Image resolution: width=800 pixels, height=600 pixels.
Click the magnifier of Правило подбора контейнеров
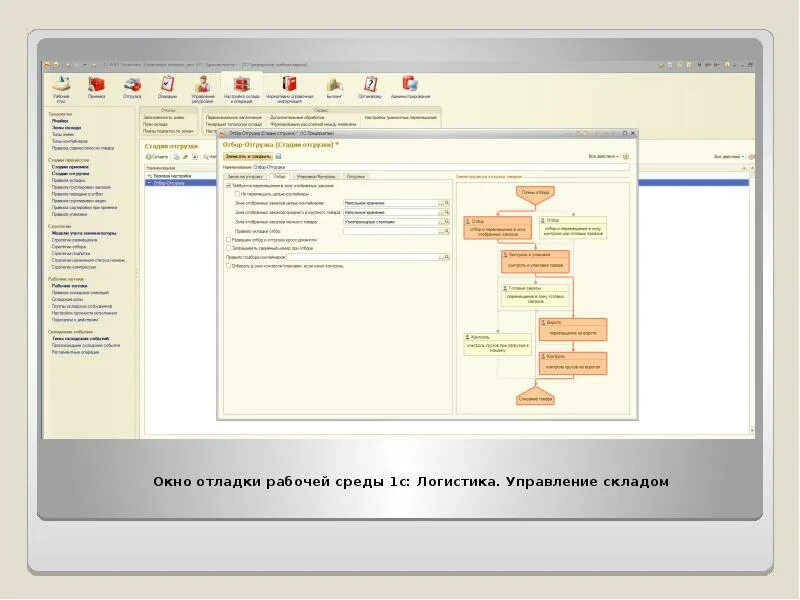(x=447, y=257)
